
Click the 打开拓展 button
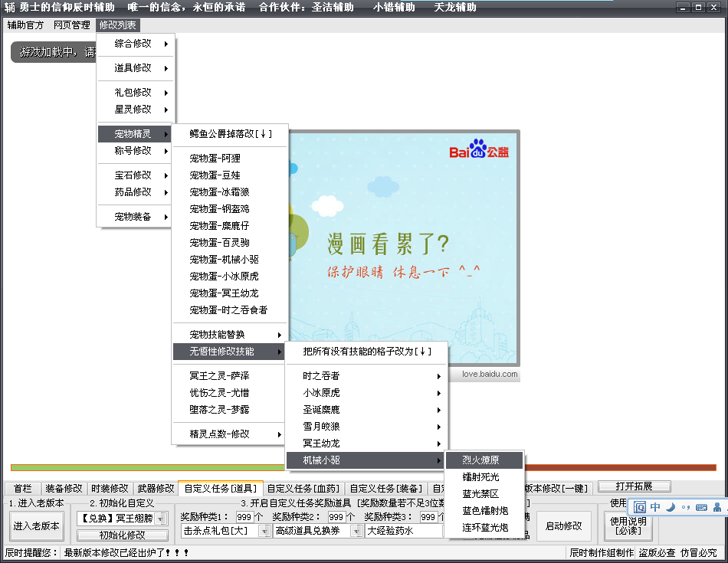634,486
